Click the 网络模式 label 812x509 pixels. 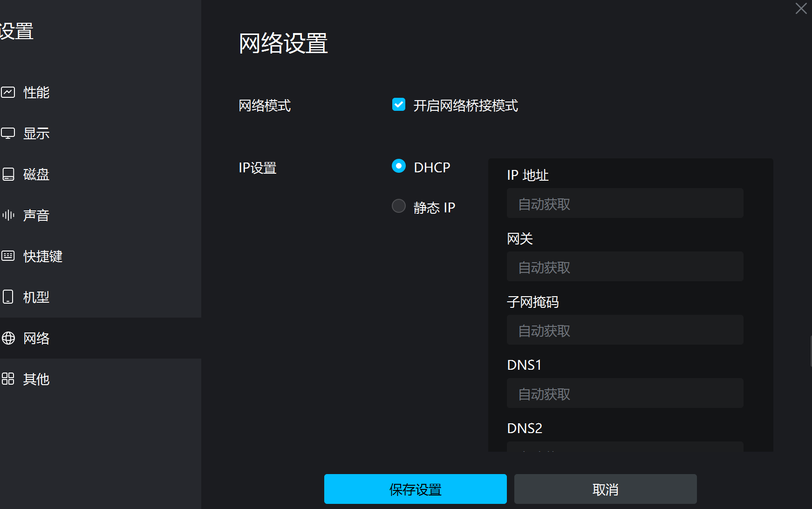[x=265, y=106]
